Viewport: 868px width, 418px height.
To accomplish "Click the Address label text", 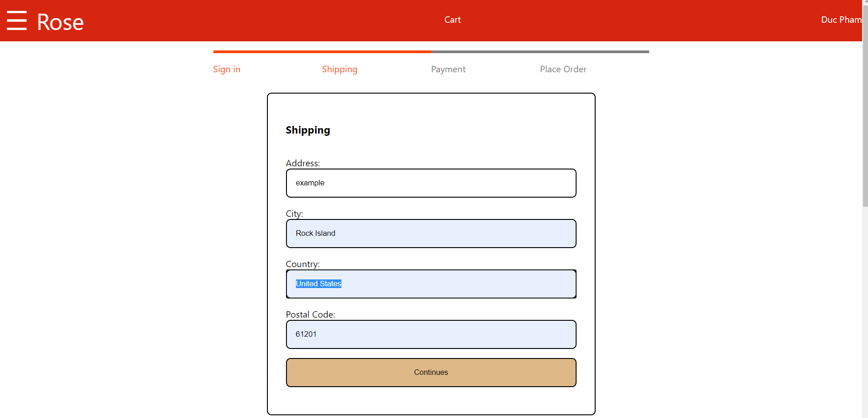I will 302,163.
